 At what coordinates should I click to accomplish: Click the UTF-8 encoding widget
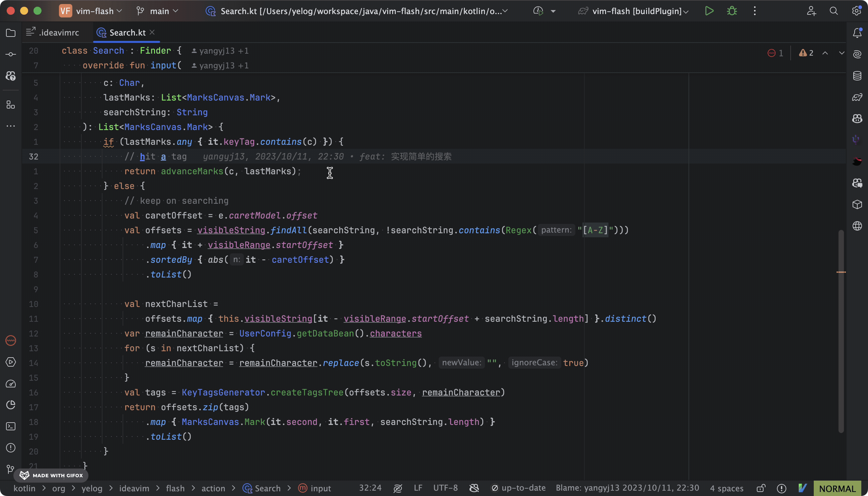(x=445, y=488)
